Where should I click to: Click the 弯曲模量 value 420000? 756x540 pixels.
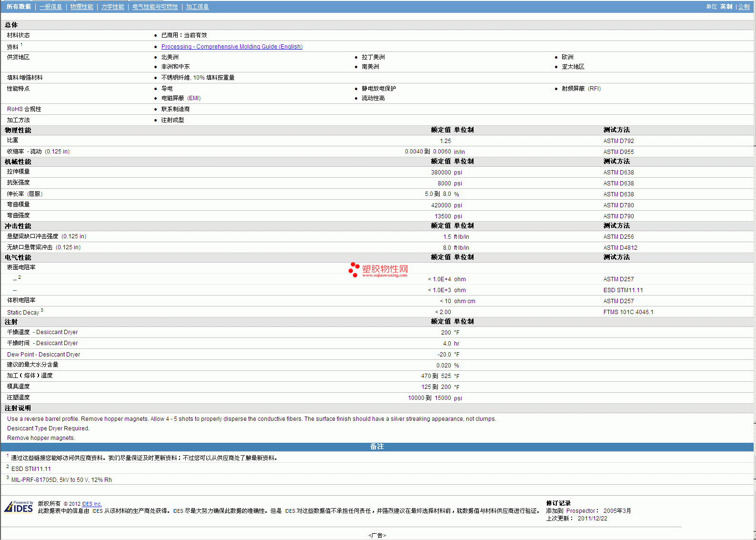tap(441, 205)
